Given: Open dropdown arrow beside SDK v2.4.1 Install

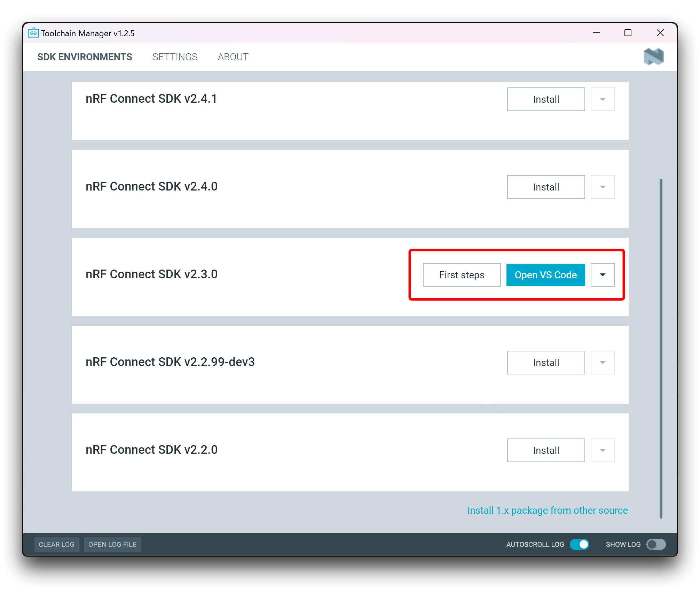Looking at the screenshot, I should click(603, 99).
